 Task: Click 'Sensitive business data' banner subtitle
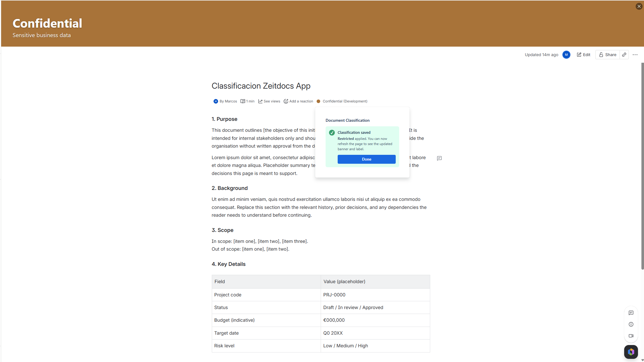pos(42,35)
